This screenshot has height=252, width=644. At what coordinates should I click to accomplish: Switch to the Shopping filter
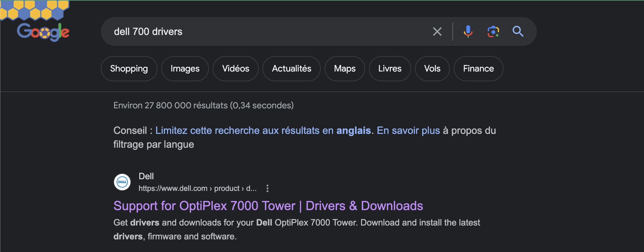pos(129,69)
